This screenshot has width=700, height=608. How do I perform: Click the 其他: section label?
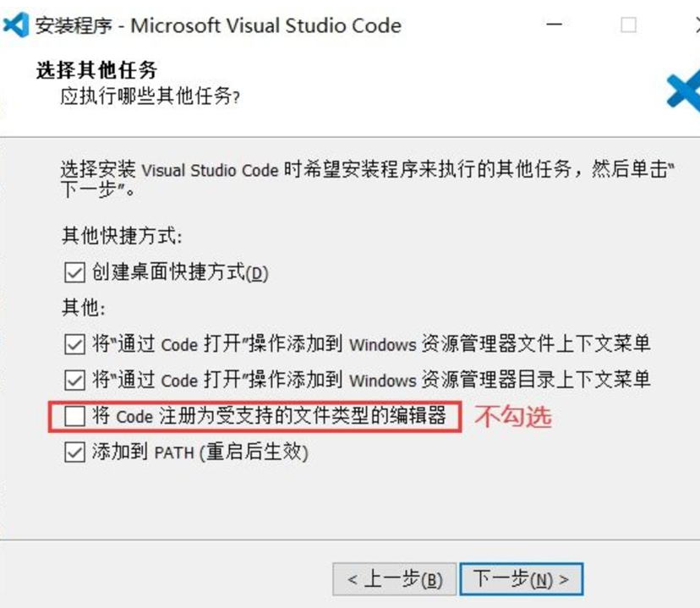click(83, 307)
